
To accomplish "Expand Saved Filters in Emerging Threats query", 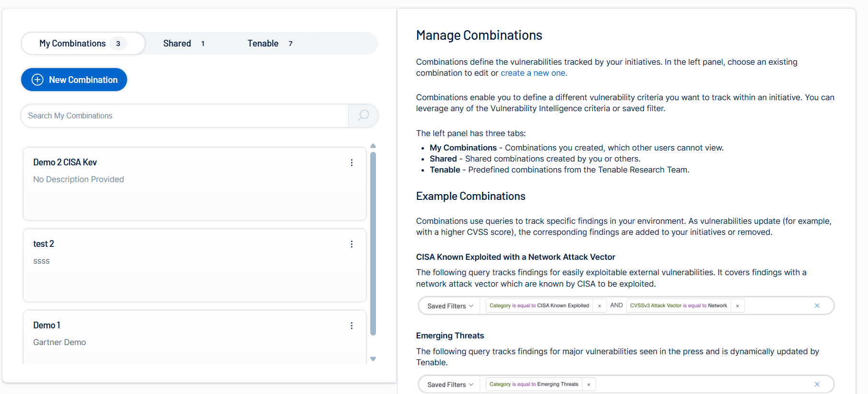I will [450, 384].
